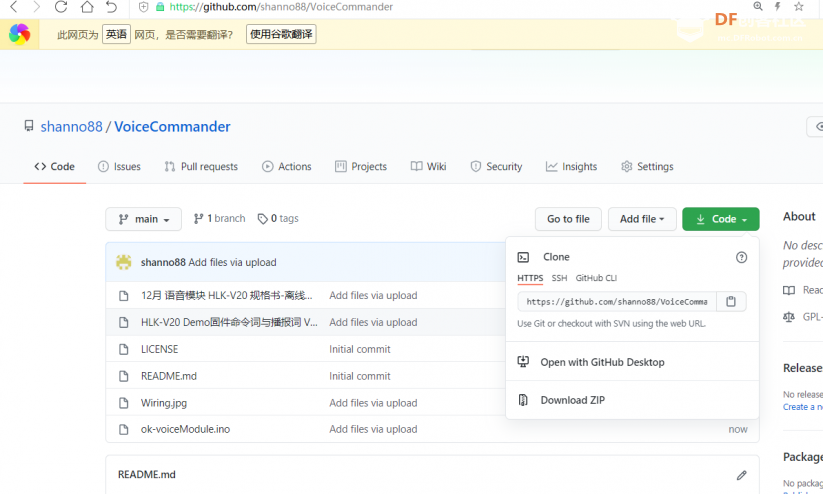The height and width of the screenshot is (494, 823).
Task: Click the 使用谷歌翻译 button
Action: coord(281,34)
